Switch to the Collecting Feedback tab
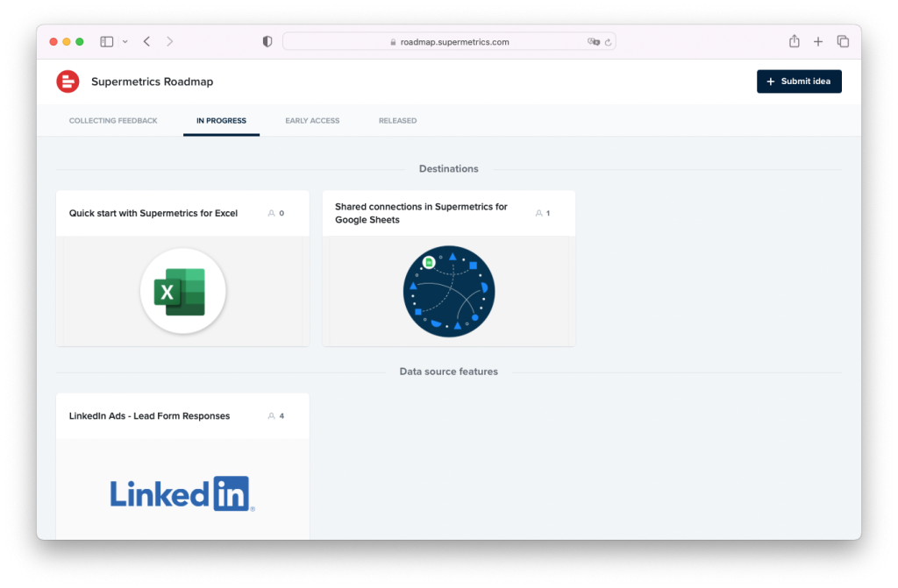 113,121
